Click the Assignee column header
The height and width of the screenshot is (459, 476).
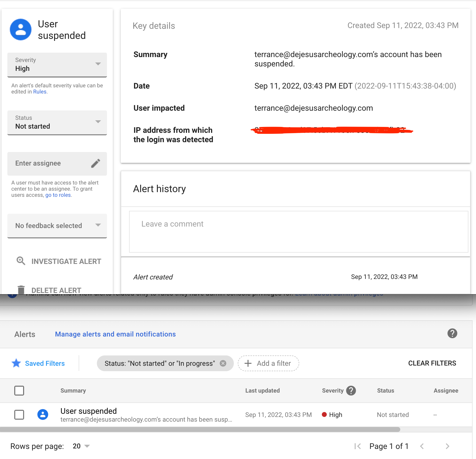click(446, 391)
